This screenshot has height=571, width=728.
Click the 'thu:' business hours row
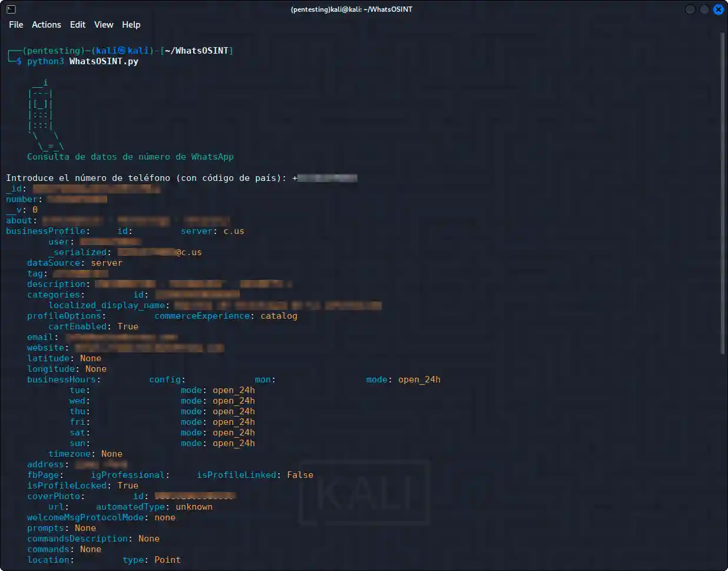tap(162, 411)
